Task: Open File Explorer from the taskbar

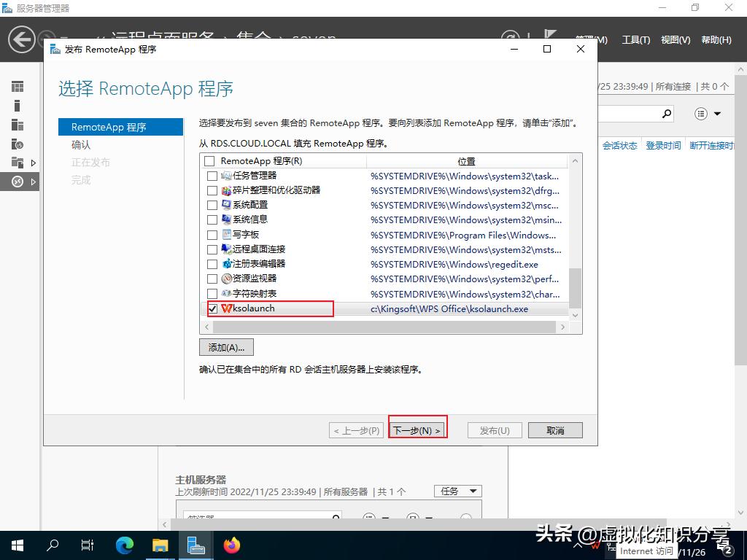Action: [160, 545]
